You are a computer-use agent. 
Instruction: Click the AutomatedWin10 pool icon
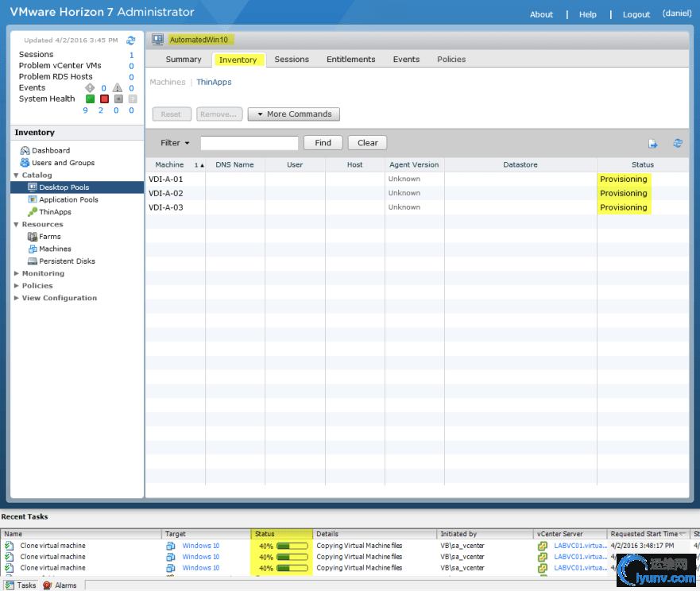coord(157,39)
